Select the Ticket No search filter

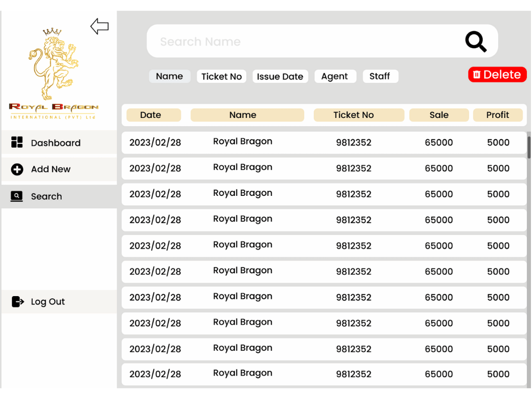[x=221, y=76]
